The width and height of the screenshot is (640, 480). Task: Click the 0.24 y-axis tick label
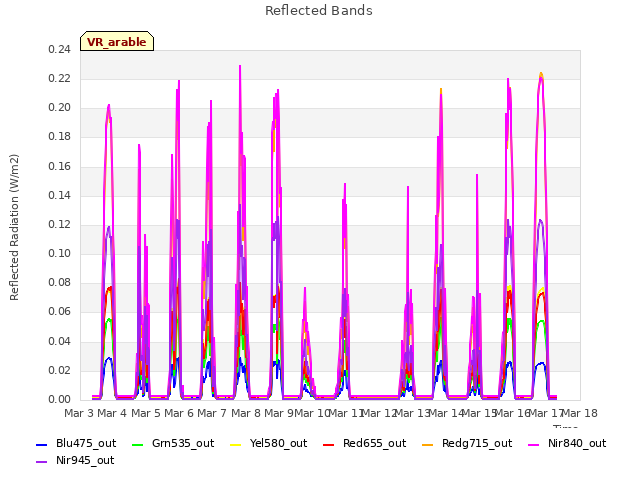(59, 49)
